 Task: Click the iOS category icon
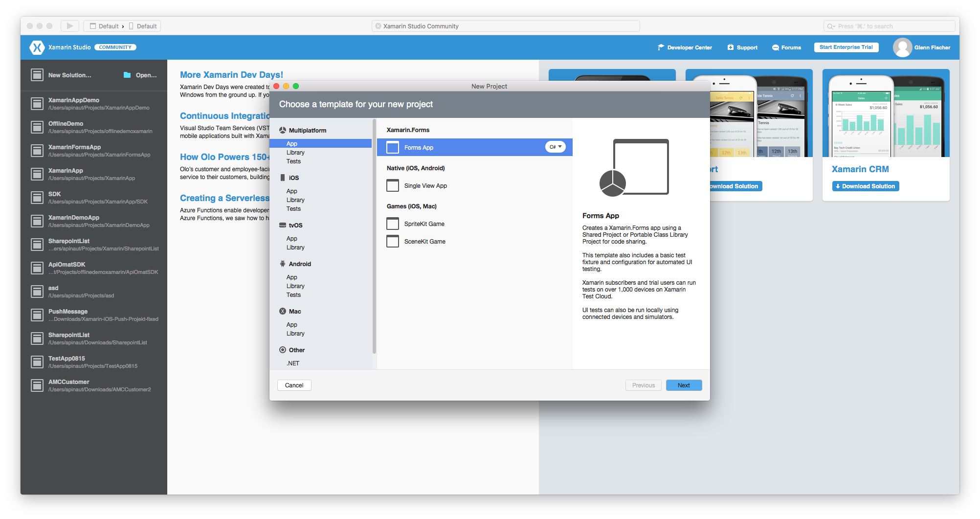click(x=283, y=178)
